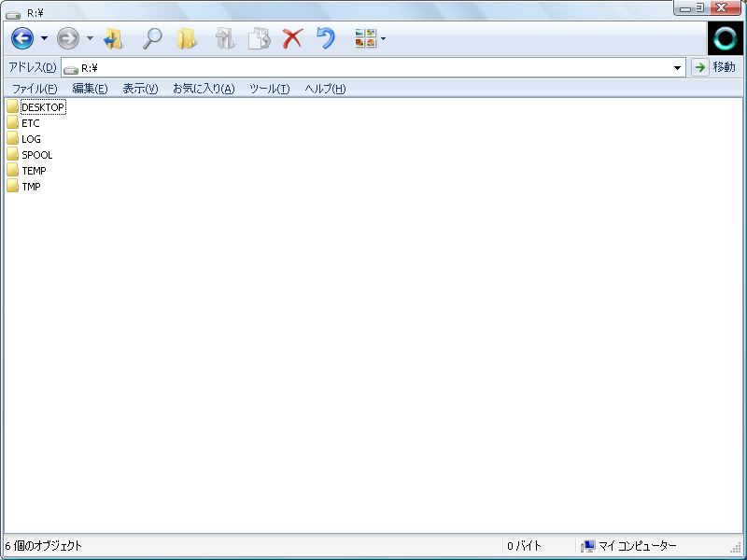Viewport: 747px width, 560px height.
Task: Click the ETC folder icon
Action: 13,122
